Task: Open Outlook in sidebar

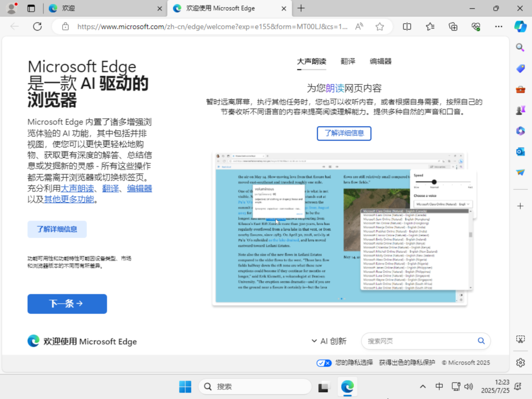Action: (x=520, y=152)
